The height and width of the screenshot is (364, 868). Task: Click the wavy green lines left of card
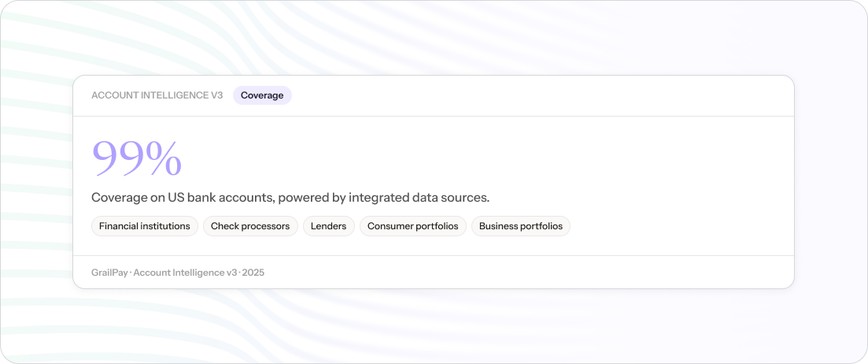(35, 181)
